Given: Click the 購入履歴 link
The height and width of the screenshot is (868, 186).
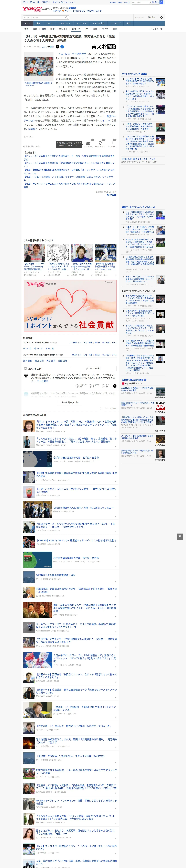Looking at the screenshot, I should point(152,17).
